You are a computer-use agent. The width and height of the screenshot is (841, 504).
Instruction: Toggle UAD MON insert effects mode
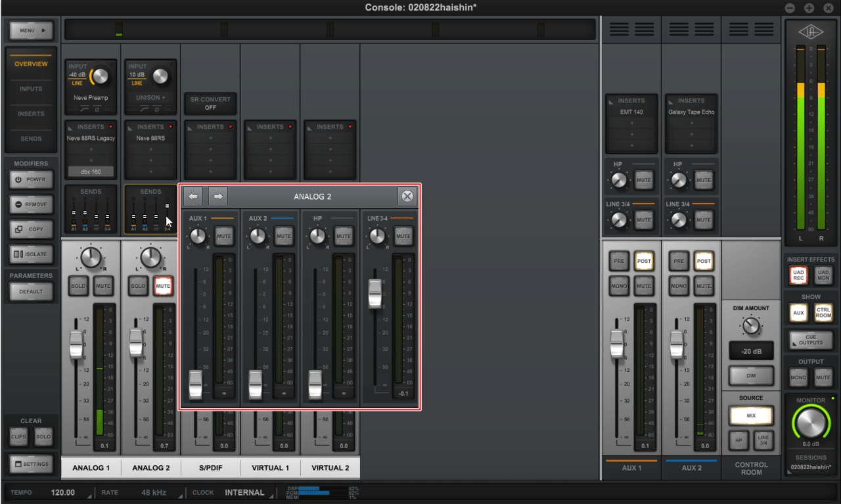823,277
